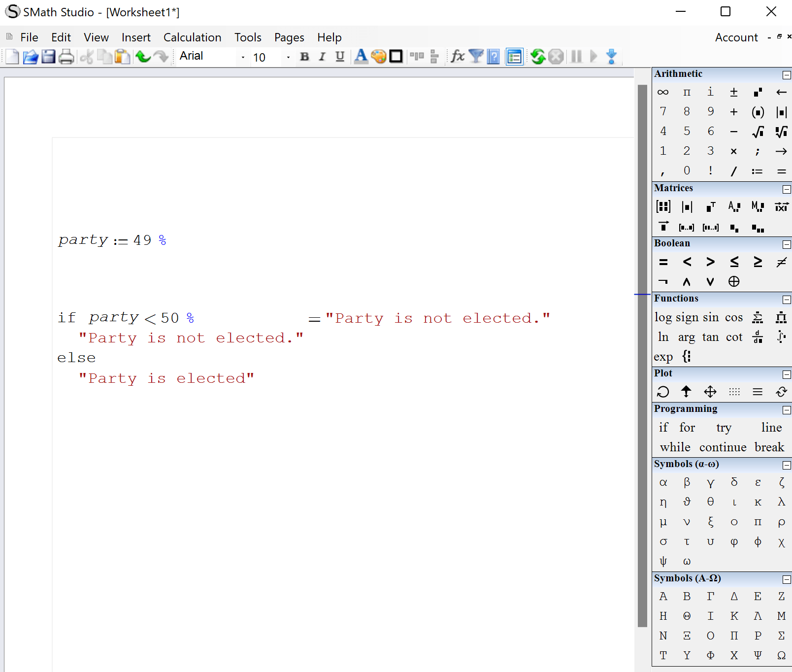Click the Insert Function (fx) toolbar icon

coord(458,57)
